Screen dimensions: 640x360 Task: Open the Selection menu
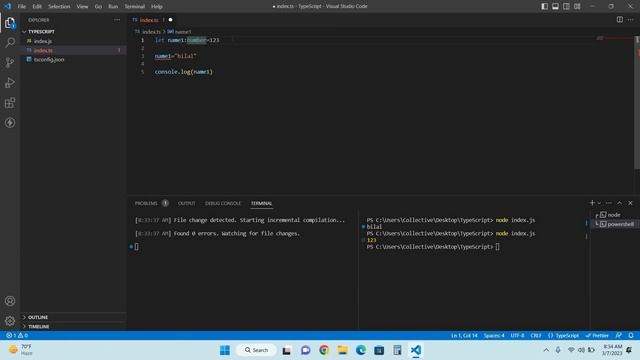[x=59, y=6]
